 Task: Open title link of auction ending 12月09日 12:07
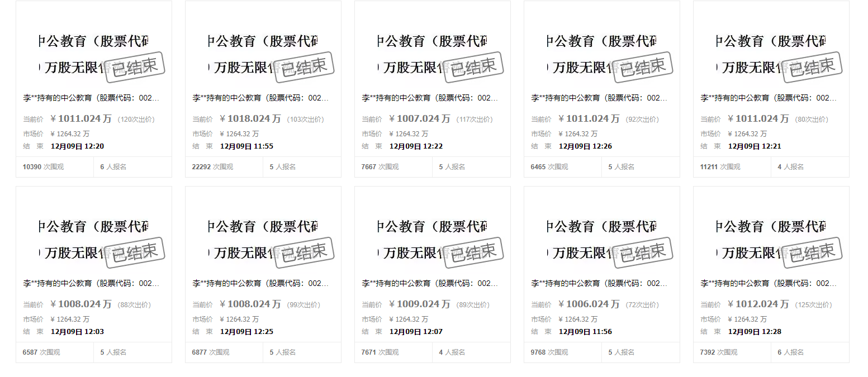click(430, 283)
